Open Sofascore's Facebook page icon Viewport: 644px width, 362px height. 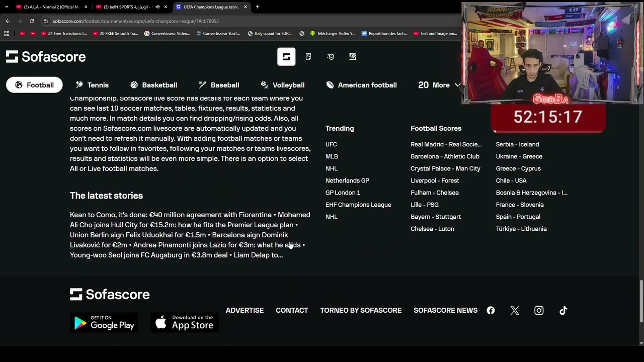click(491, 310)
